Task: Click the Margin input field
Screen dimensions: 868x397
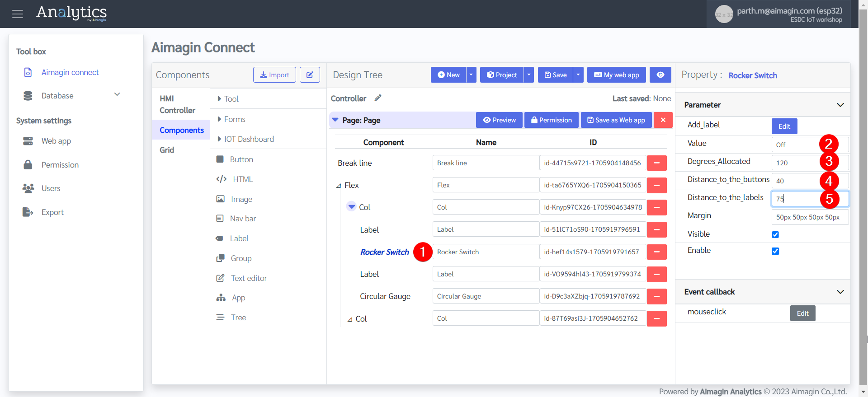Action: (810, 217)
